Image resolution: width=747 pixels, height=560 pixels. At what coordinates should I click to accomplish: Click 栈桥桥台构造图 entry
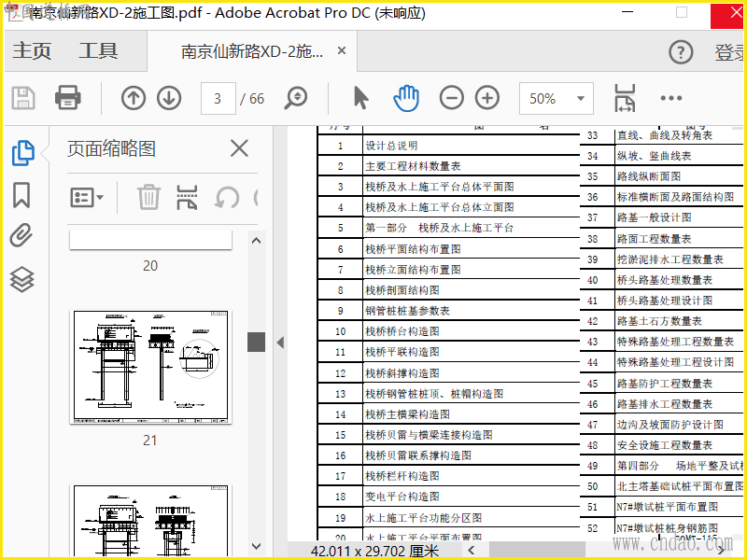[x=402, y=331]
